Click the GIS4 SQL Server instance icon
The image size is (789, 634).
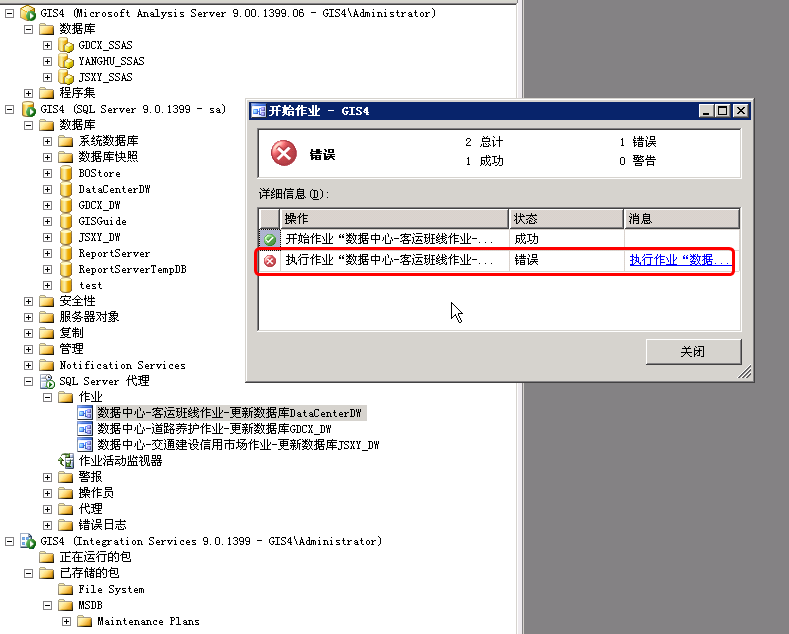(28, 109)
